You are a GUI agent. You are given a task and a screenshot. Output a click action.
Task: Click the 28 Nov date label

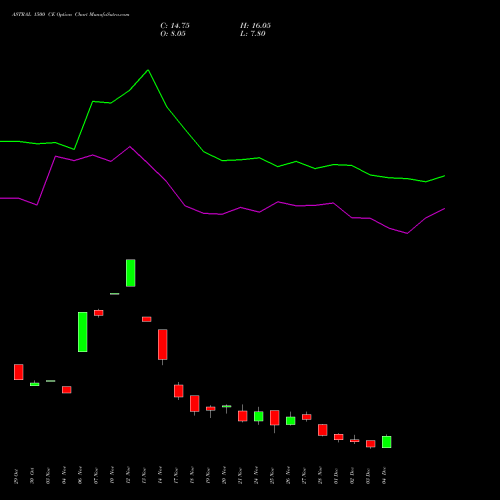point(320,476)
